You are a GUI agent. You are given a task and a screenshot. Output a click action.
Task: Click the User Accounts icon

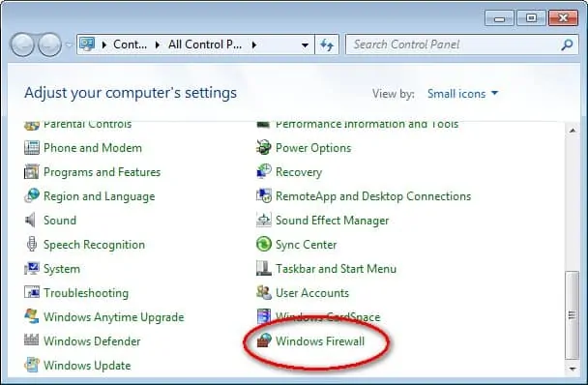tap(264, 292)
